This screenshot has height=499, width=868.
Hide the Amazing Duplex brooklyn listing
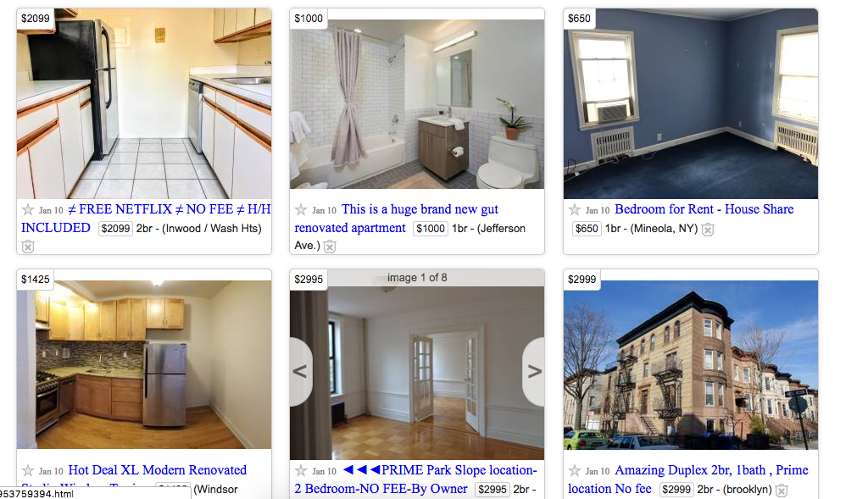(781, 491)
